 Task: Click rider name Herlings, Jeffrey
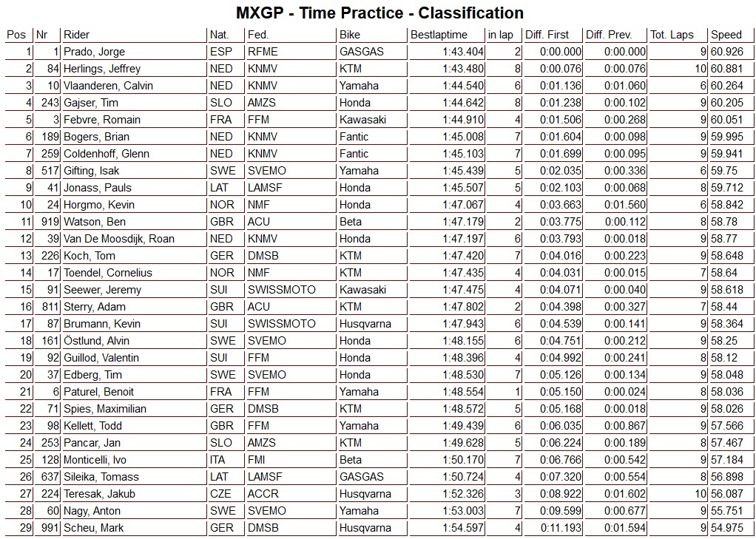(102, 69)
